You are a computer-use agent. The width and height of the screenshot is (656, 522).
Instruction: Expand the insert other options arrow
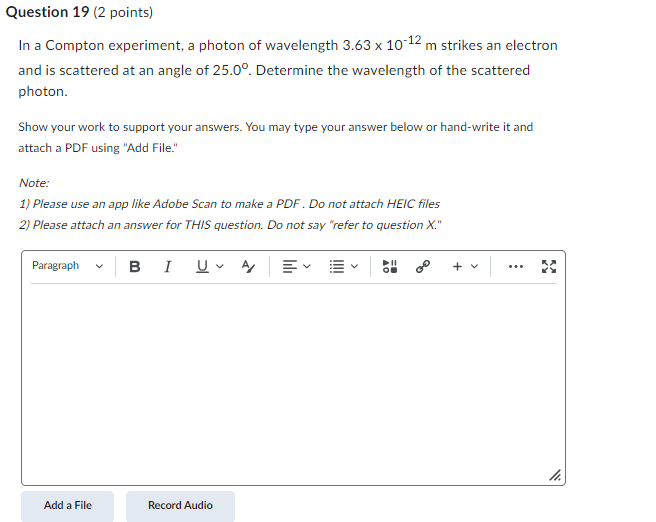click(x=474, y=266)
